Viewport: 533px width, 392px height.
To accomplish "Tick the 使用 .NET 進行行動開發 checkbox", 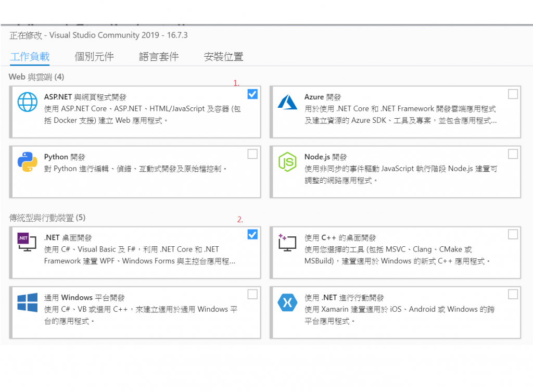I will tap(513, 294).
